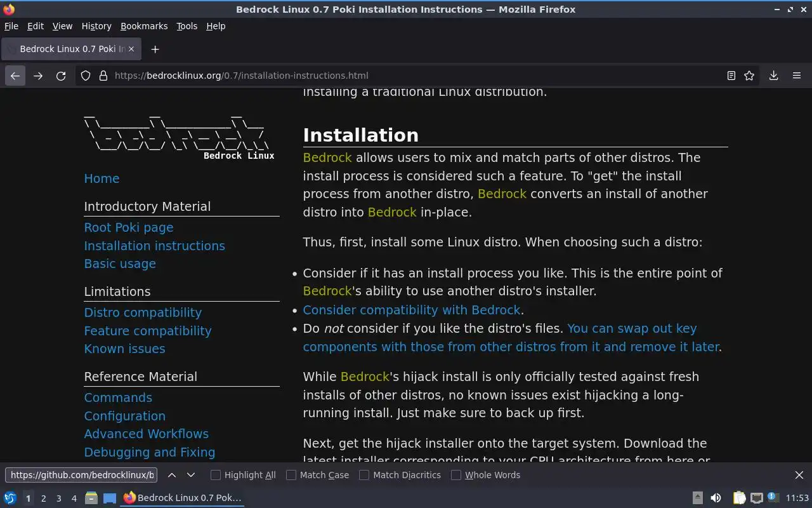Open the File menu
Screen dimensions: 812x508
click(11, 26)
